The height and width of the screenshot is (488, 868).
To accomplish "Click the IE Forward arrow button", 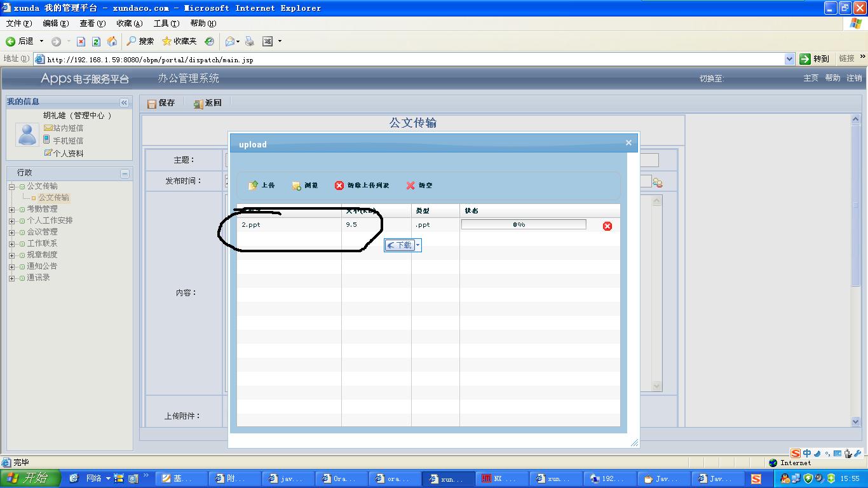I will point(57,41).
